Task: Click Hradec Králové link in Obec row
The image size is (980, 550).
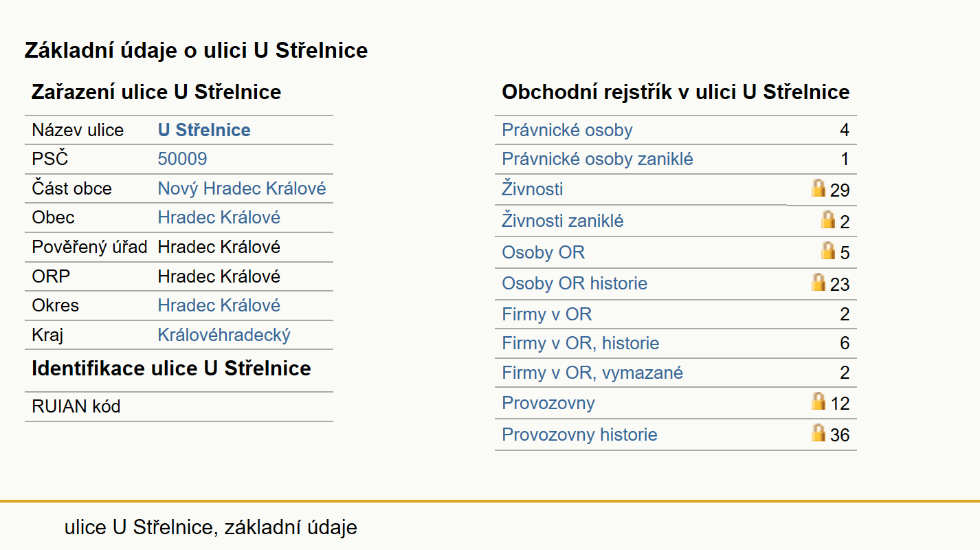Action: 219,218
